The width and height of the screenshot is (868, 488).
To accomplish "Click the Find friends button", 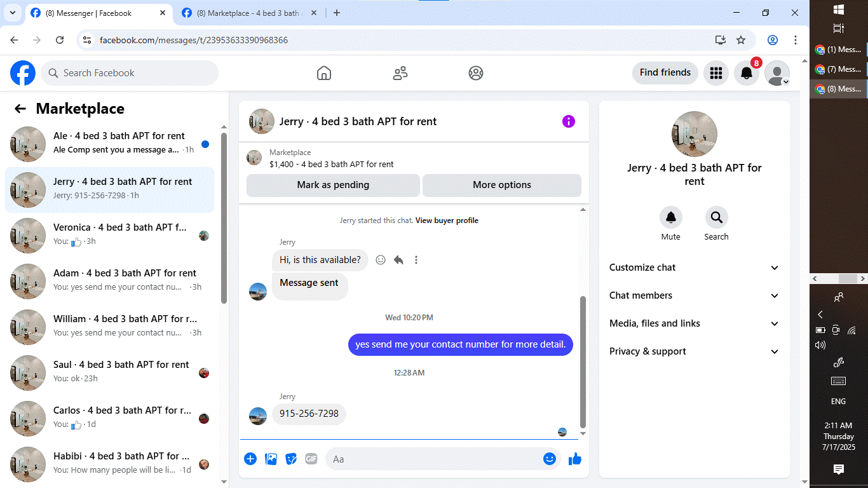I will coord(665,73).
